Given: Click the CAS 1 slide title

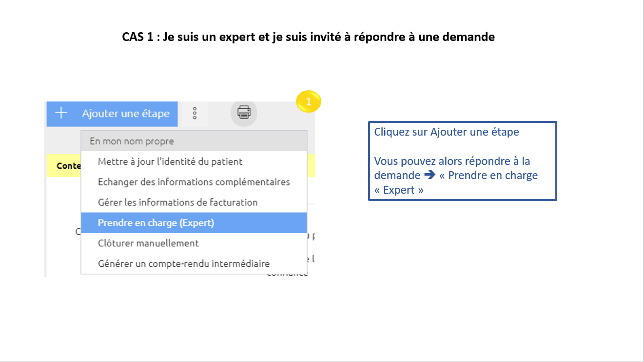Looking at the screenshot, I should [x=308, y=37].
